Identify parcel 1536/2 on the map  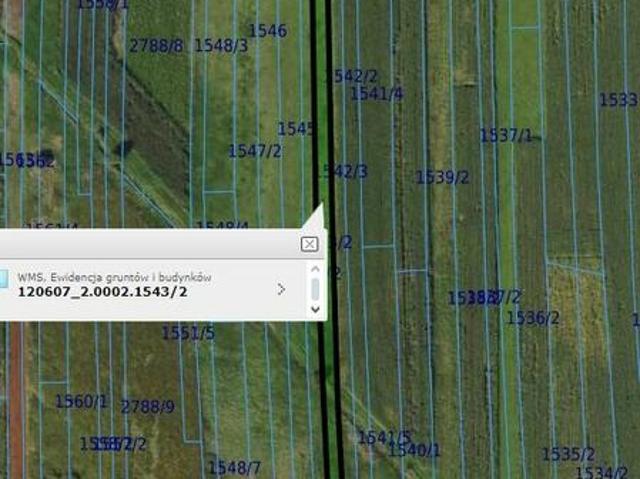pos(532,318)
